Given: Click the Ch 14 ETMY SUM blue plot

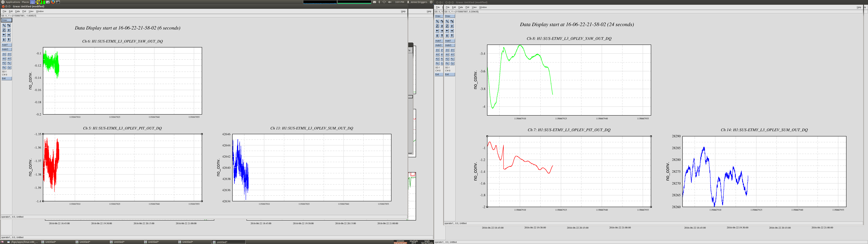Looking at the screenshot, I should point(764,171).
